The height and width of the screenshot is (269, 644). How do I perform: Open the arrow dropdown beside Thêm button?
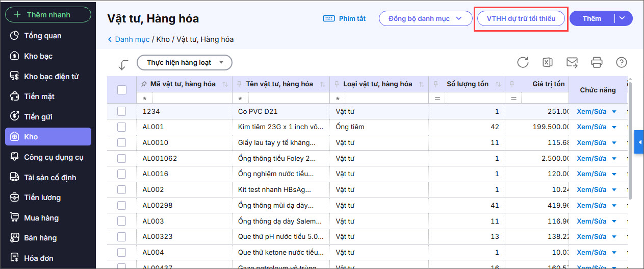pos(623,18)
